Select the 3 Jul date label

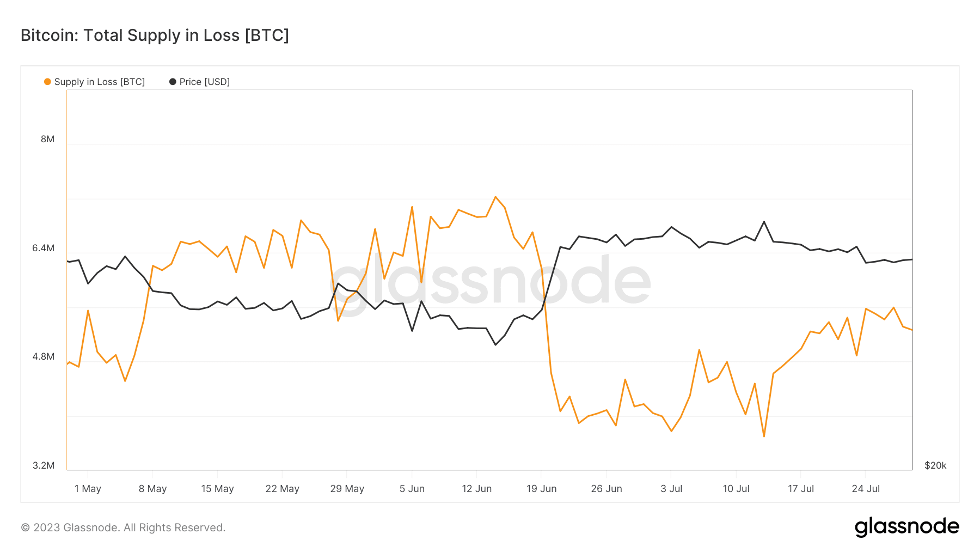pyautogui.click(x=671, y=489)
